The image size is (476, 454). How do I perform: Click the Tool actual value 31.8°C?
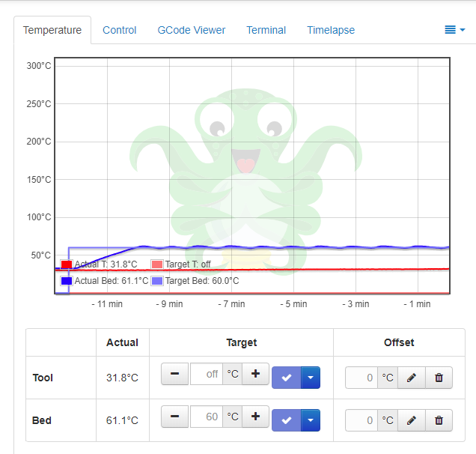[122, 378]
